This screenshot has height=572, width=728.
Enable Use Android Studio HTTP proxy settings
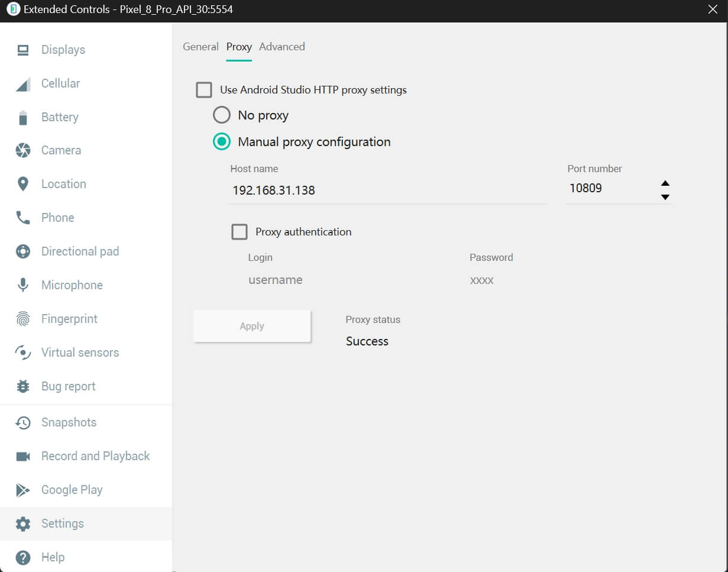pos(204,91)
